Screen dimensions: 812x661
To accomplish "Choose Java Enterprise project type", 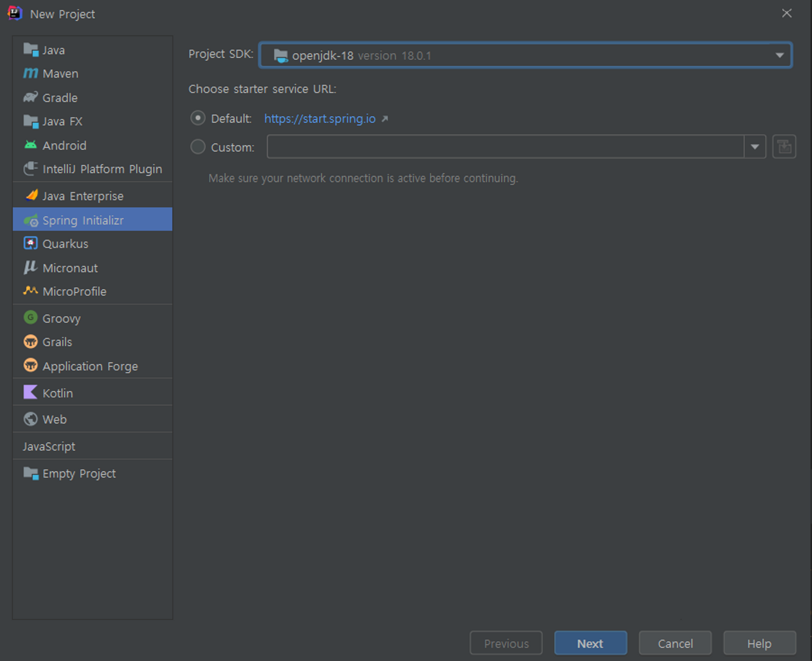I will [x=82, y=196].
